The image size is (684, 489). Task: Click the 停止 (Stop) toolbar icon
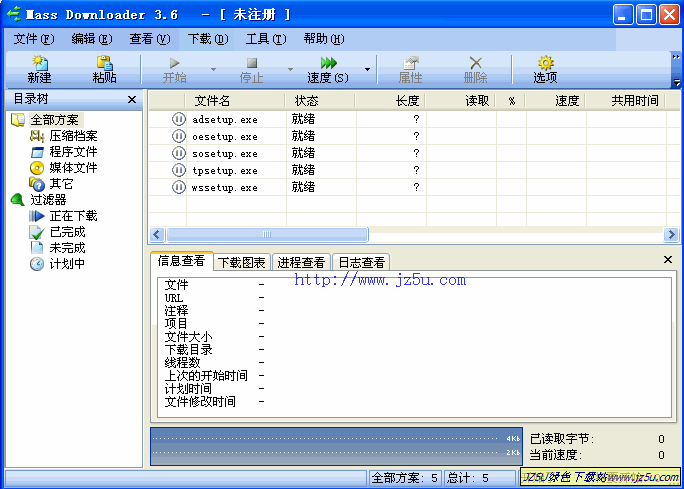[252, 70]
